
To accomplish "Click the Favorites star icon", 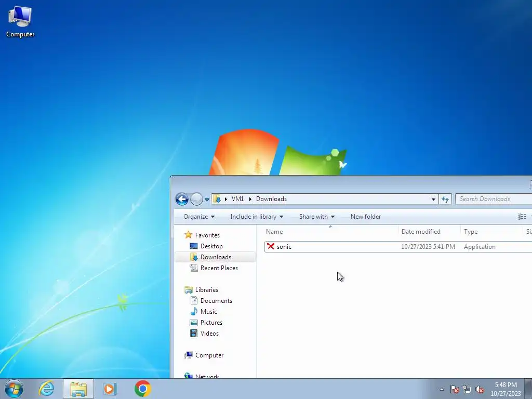I will [x=188, y=235].
